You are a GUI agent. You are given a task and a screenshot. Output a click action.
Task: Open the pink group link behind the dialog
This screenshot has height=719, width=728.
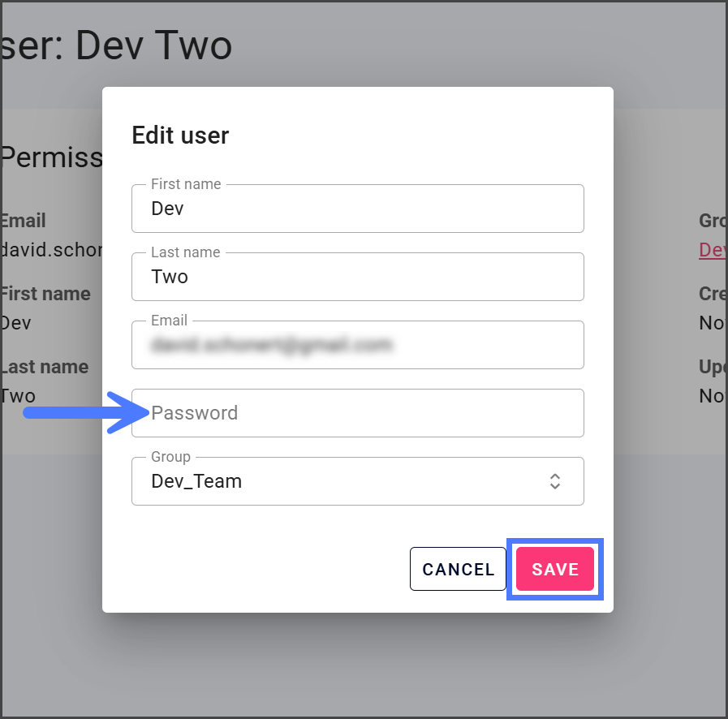tap(713, 250)
